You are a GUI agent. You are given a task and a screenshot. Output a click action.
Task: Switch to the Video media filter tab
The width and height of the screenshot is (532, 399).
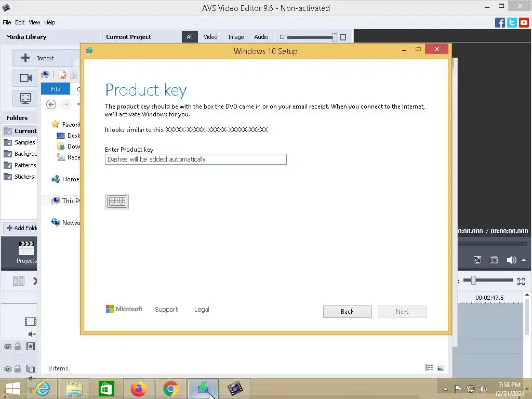(x=210, y=37)
